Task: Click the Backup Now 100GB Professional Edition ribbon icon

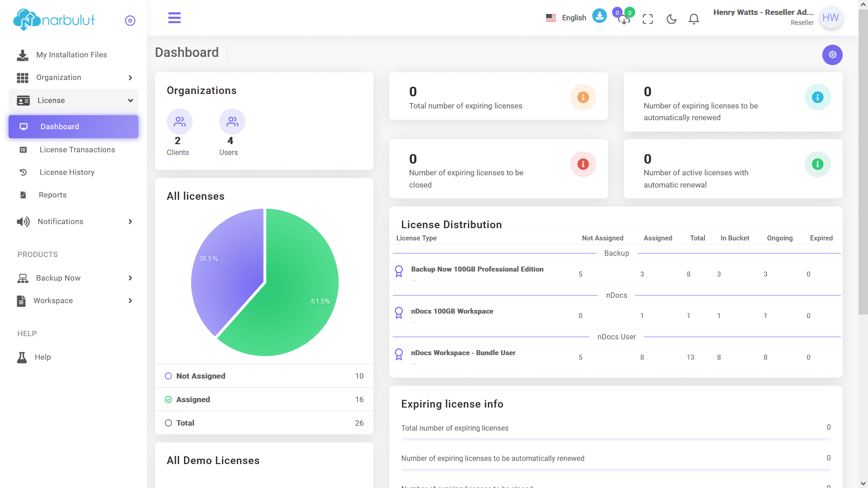Action: (x=399, y=271)
